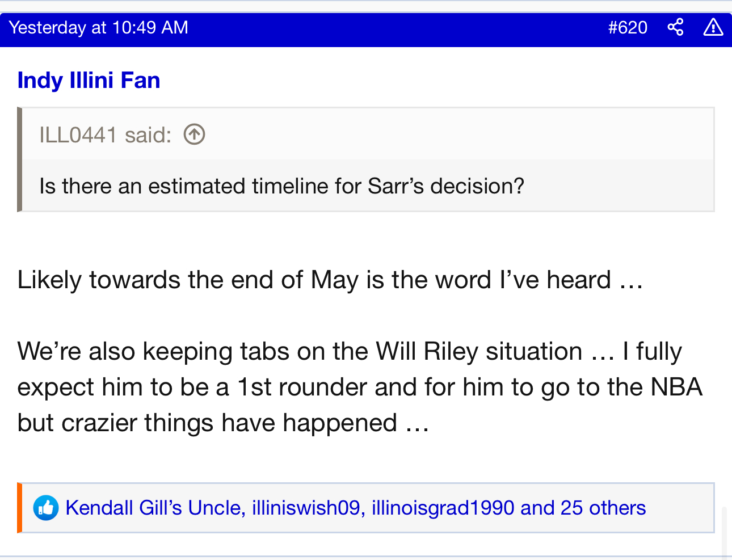
Task: Click the page scrollbar at right edge
Action: tap(724, 533)
